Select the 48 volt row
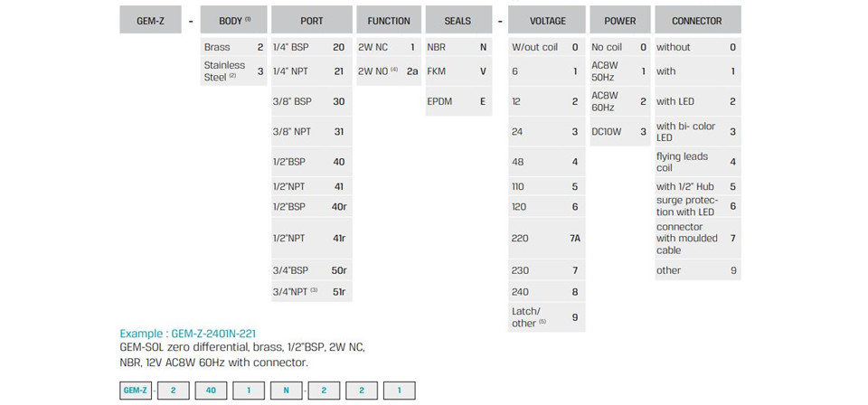Viewport: 868px width, 405px height. tap(546, 162)
